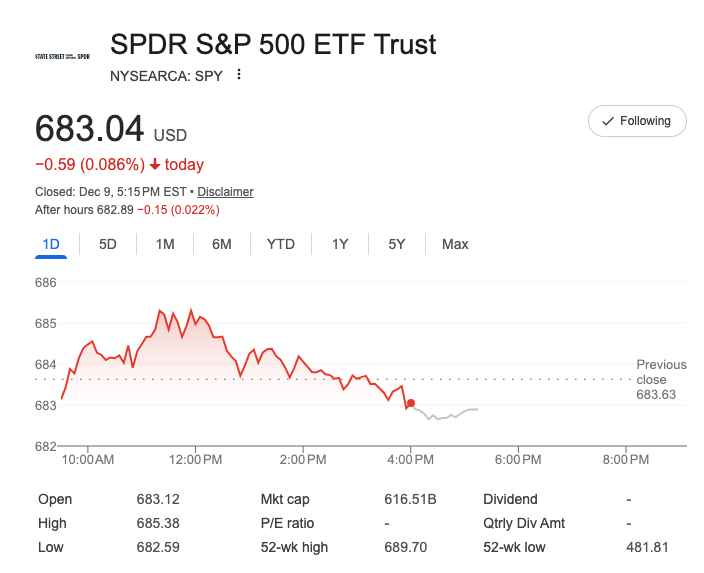This screenshot has width=704, height=573.
Task: Click the SPDR S&P 500 ETF Trust title
Action: pyautogui.click(x=273, y=45)
